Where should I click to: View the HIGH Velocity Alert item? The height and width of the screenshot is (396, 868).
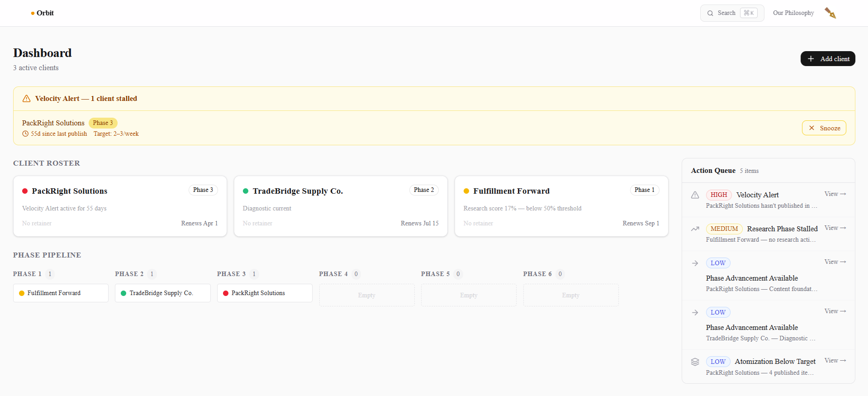[835, 194]
